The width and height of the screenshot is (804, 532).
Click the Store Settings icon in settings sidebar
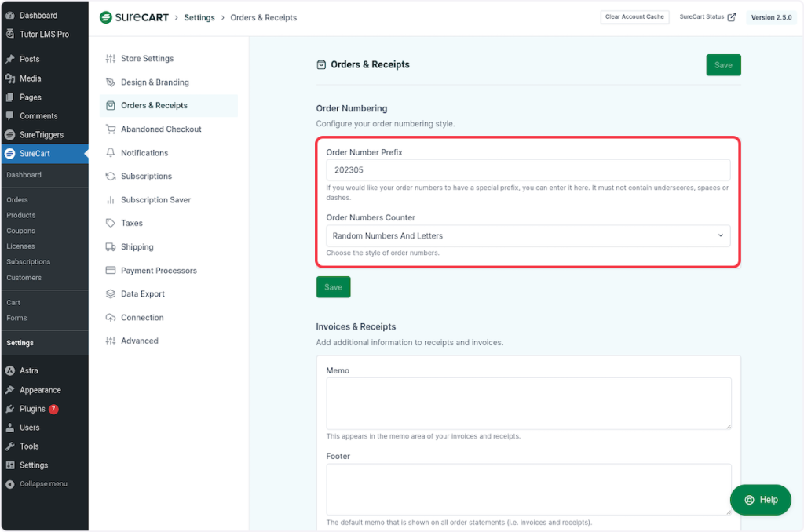(x=111, y=59)
